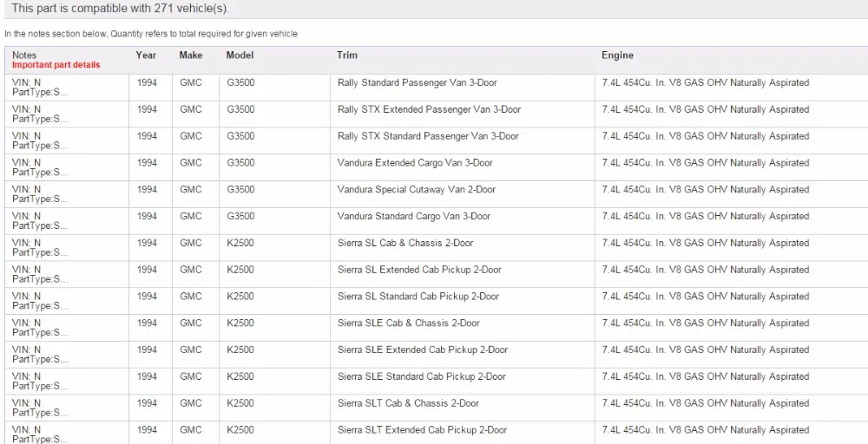Click K2500 model in Sierra SL Cab & Chassis row
Viewport: 868px width, 444px height.
pos(240,243)
